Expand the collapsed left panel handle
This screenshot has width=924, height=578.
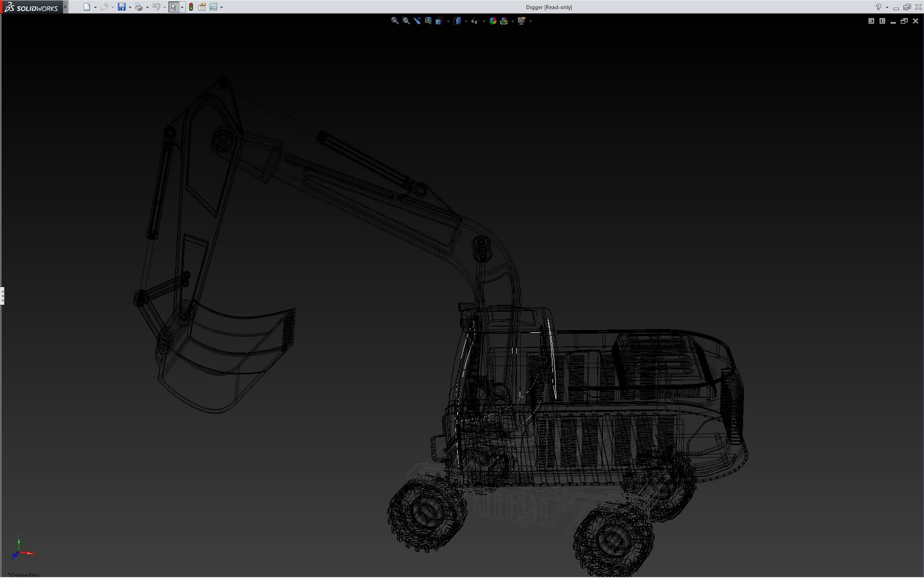coord(2,296)
